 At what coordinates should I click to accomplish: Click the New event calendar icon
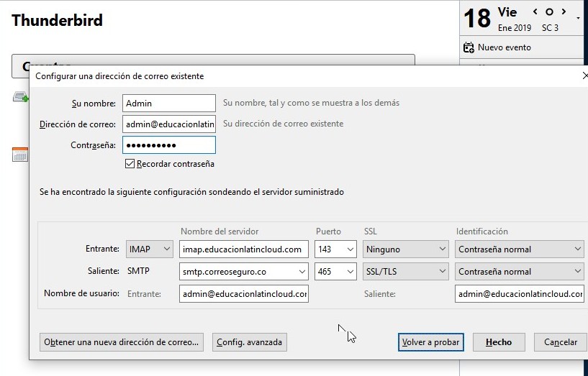coord(469,47)
